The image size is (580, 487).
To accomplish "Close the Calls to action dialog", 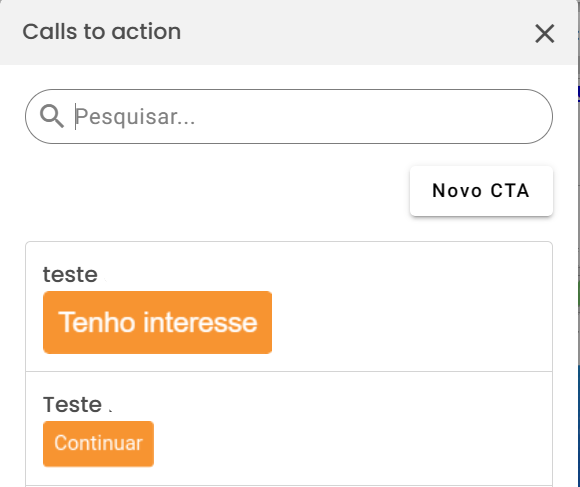I will click(544, 34).
